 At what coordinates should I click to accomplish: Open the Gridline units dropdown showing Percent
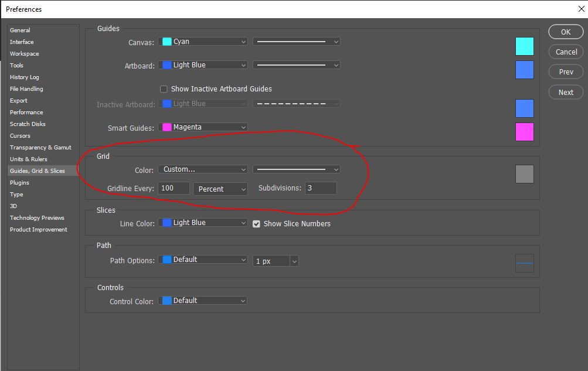coord(220,189)
